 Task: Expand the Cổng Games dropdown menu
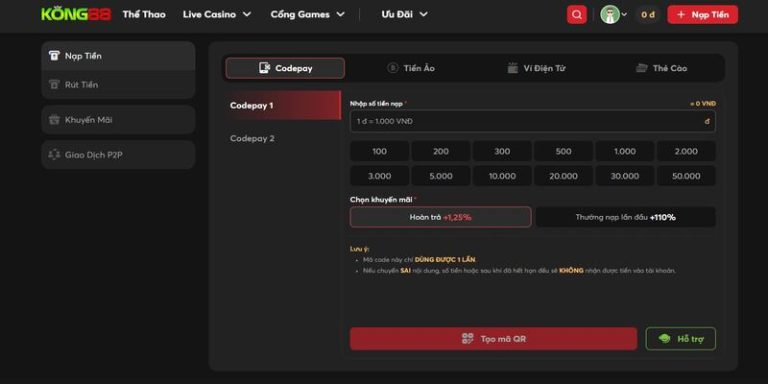[x=308, y=15]
